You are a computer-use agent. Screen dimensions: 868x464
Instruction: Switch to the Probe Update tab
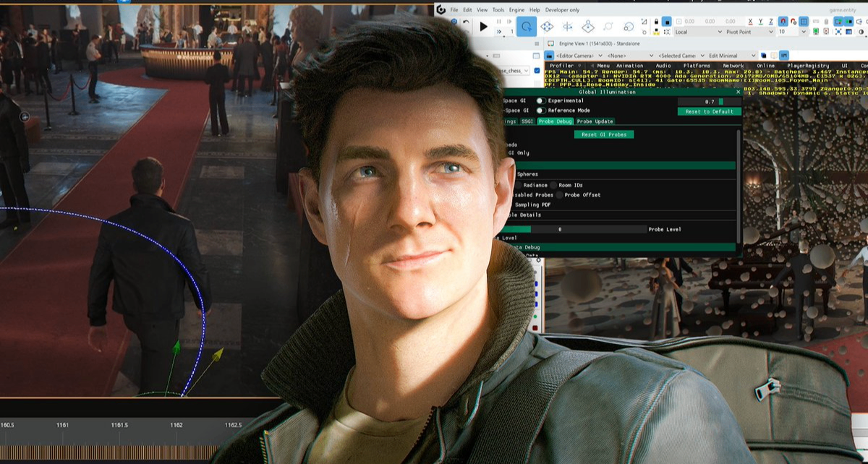[x=595, y=121]
